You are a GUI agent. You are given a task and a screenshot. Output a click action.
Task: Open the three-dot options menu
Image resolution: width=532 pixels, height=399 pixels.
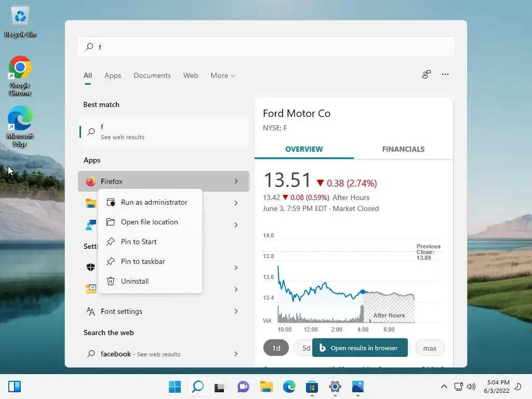click(x=445, y=74)
